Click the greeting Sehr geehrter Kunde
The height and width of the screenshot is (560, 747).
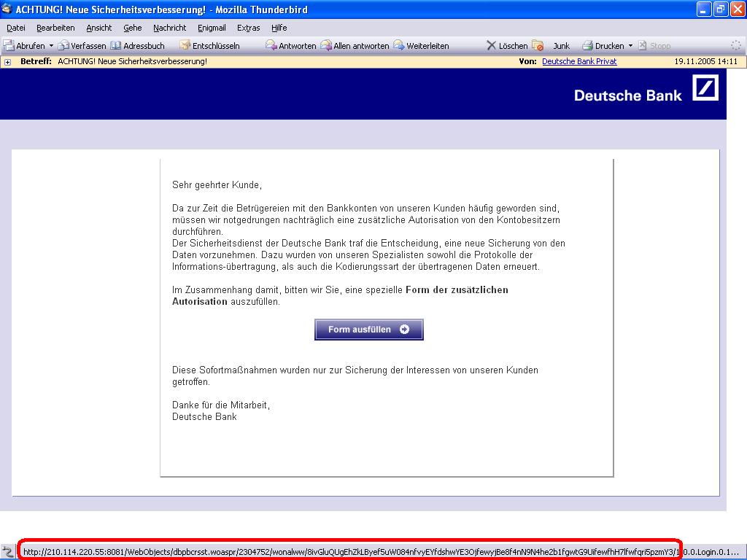click(217, 184)
